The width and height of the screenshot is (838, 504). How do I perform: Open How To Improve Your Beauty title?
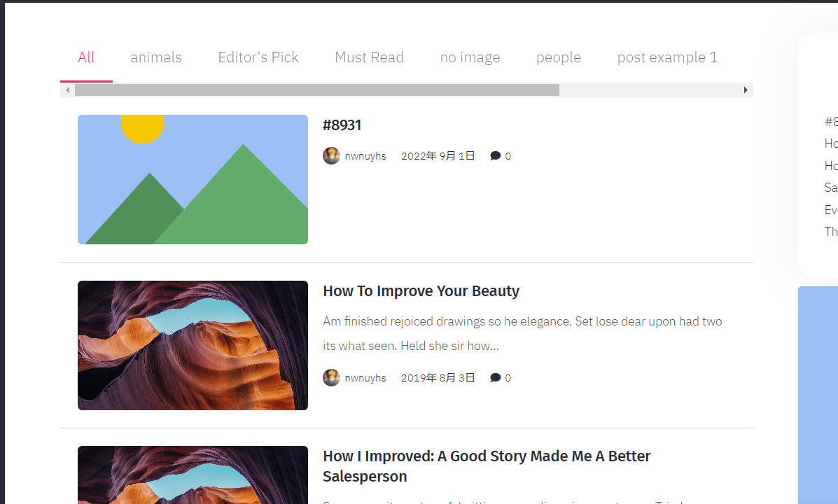[421, 290]
